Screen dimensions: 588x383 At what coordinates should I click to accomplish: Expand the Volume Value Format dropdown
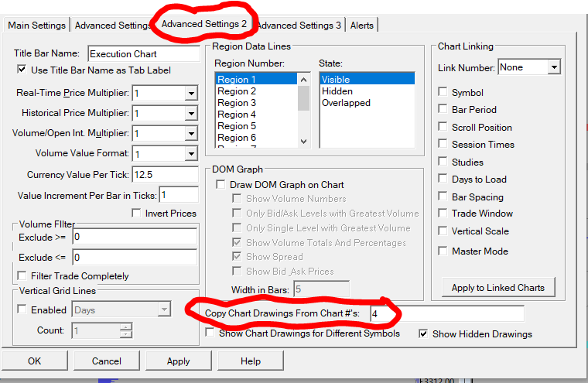[x=191, y=154]
